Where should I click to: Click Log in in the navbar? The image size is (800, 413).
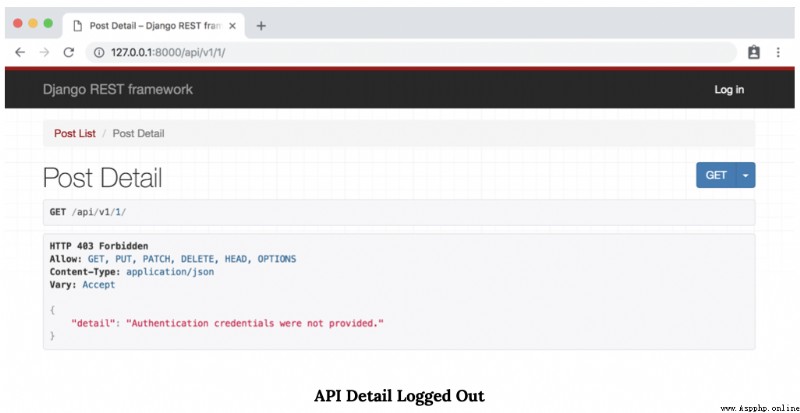(x=729, y=90)
